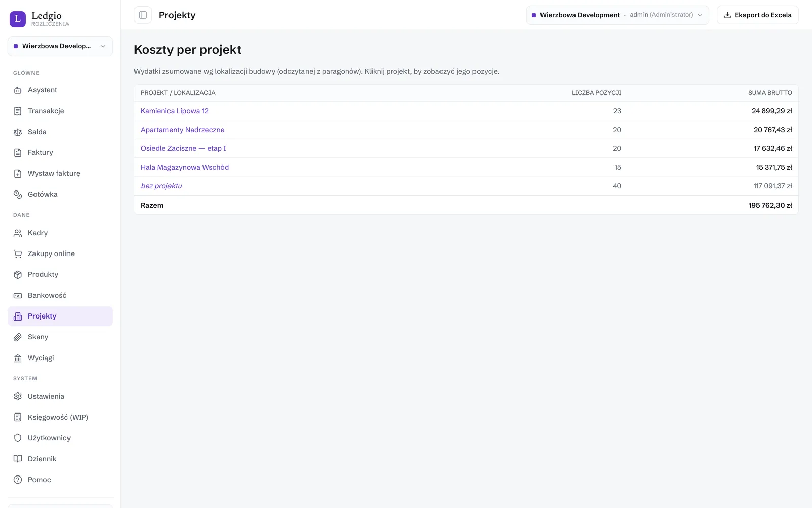Image resolution: width=812 pixels, height=508 pixels.
Task: Click the Ustawienia gear icon
Action: point(18,397)
